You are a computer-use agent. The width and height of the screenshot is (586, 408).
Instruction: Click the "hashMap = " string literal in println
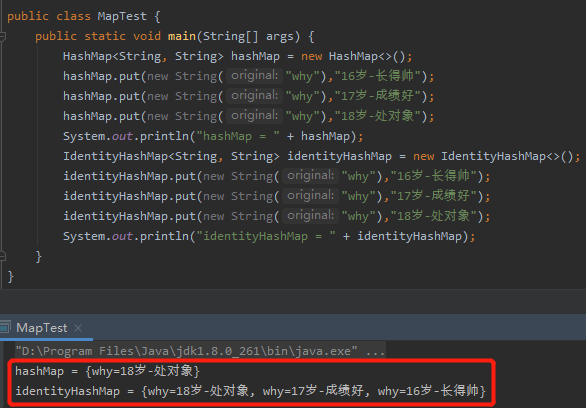[238, 136]
